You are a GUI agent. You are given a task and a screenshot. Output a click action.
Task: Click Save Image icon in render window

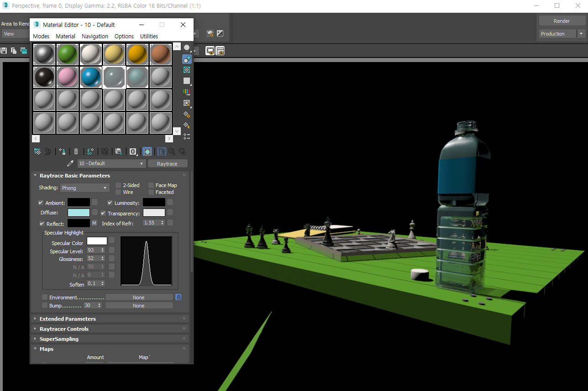point(4,51)
